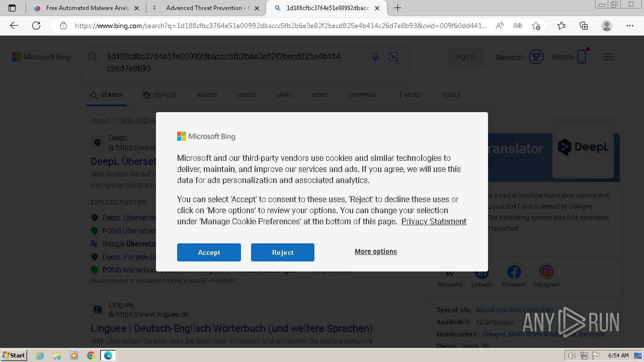Select the SHOPPING search tab

coord(362,95)
